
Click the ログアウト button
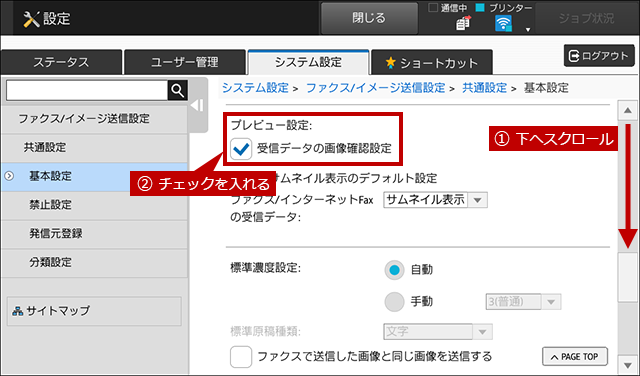599,56
